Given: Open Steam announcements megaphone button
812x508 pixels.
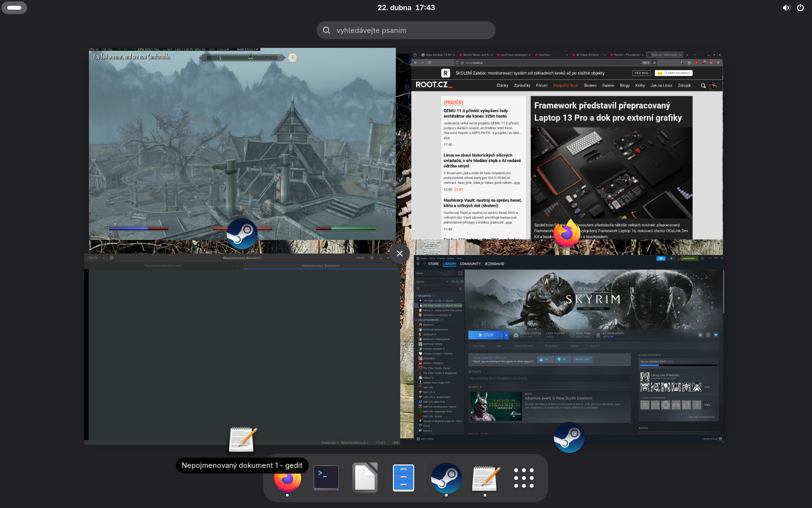Looking at the screenshot, I should click(661, 258).
